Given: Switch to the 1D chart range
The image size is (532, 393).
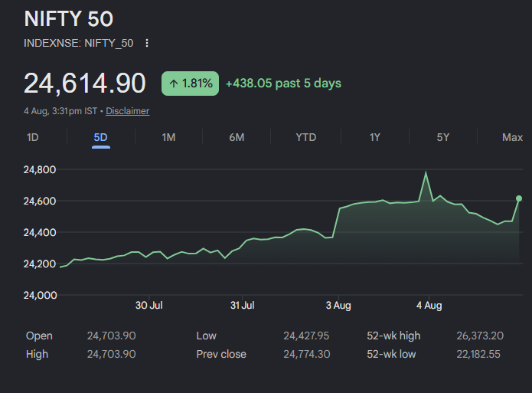Looking at the screenshot, I should pyautogui.click(x=33, y=137).
